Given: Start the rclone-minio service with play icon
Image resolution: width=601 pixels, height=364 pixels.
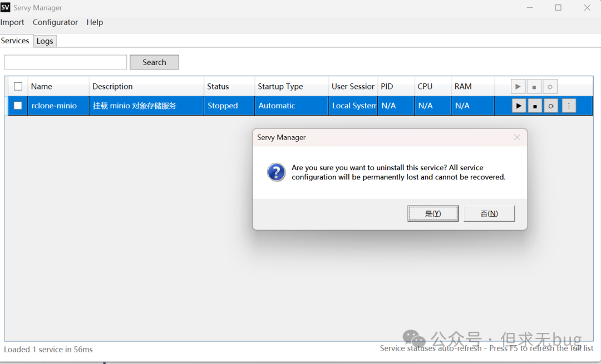Looking at the screenshot, I should pos(519,106).
